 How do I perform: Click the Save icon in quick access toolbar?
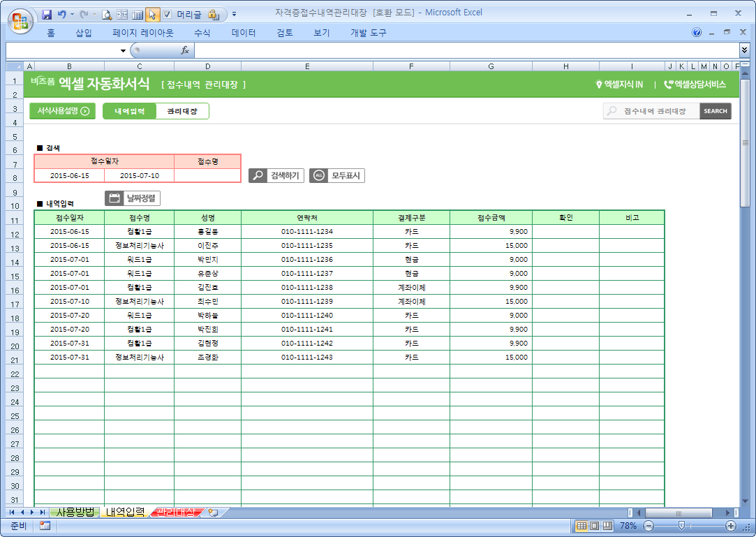(x=47, y=14)
